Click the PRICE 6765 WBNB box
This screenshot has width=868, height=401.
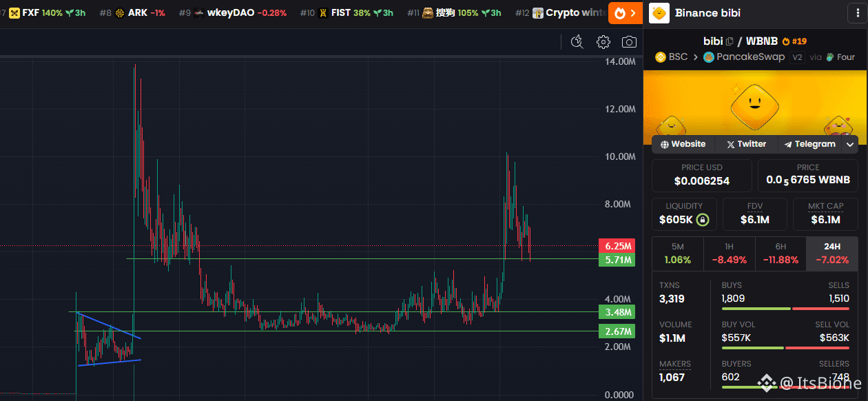[808, 176]
